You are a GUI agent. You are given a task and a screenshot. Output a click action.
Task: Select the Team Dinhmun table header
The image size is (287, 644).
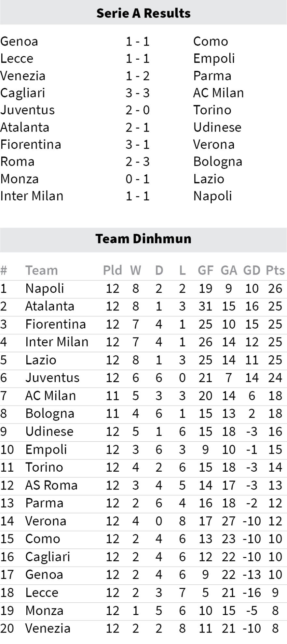click(x=143, y=239)
